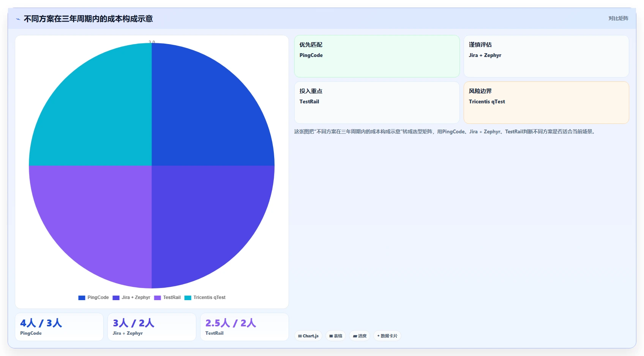644x356 pixels.
Task: Open the 投入重点 TestRail card
Action: (377, 103)
